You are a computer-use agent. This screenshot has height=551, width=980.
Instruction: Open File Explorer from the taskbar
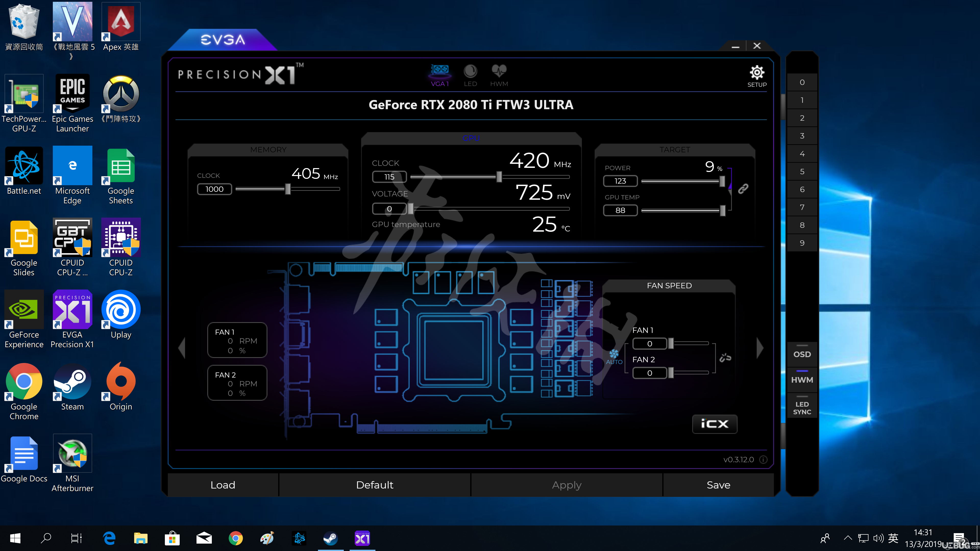[x=141, y=538]
